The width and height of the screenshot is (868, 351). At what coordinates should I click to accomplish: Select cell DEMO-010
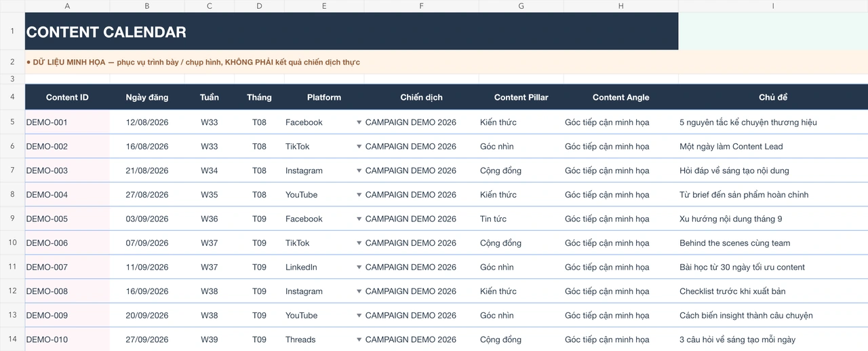[67, 339]
